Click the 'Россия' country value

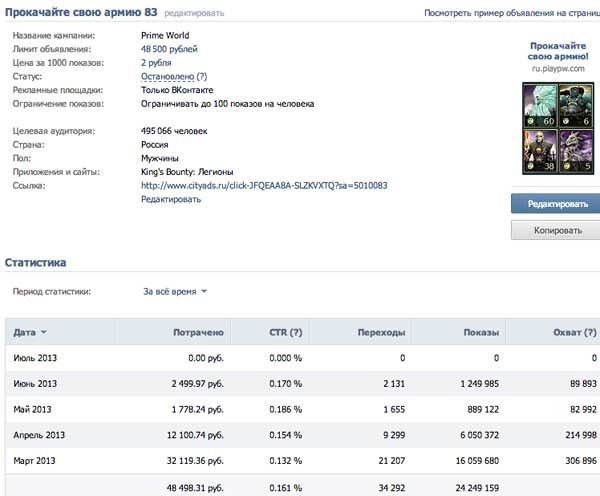point(155,145)
